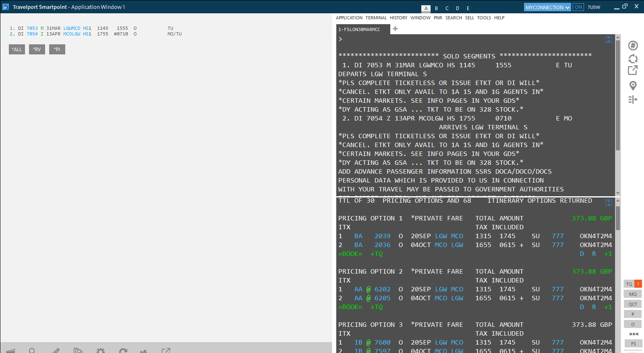Viewport: 644px width, 353px height.
Task: Click the leftmost flag-shaped icon in bottom toolbar
Action: tap(10, 351)
